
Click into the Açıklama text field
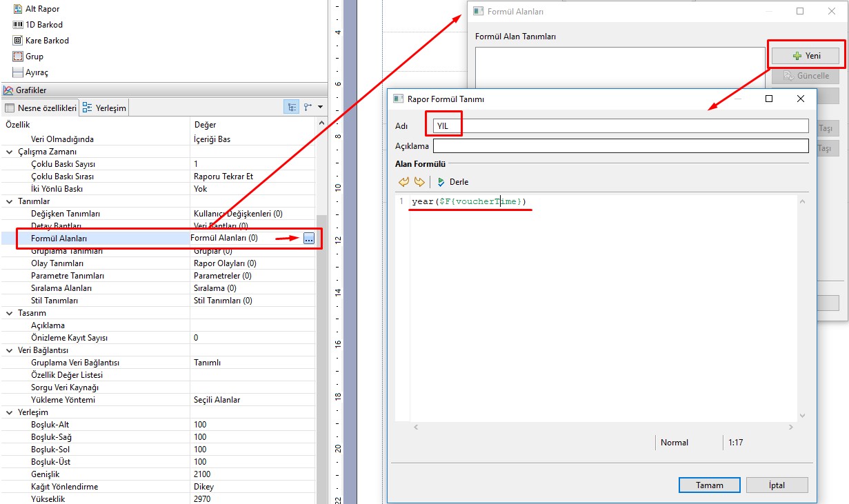click(x=620, y=146)
